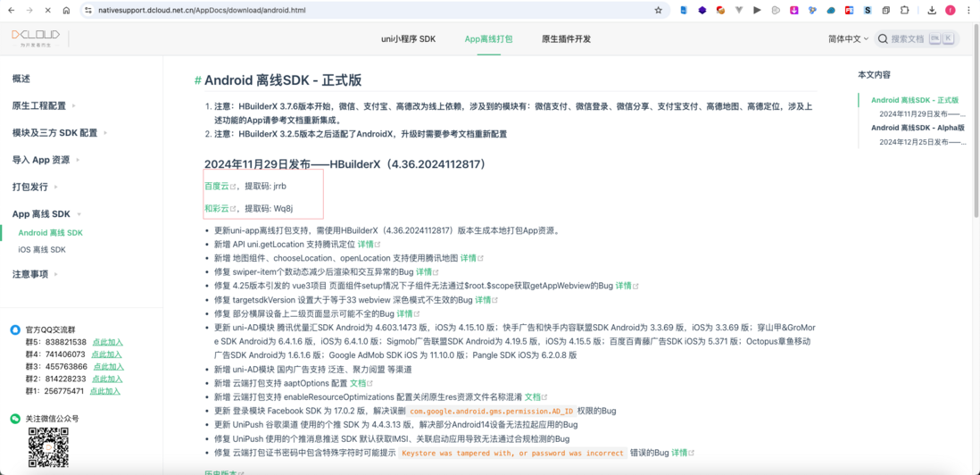Expand the 打包发行 sidebar section
Viewport: 980px width, 475px height.
[35, 187]
